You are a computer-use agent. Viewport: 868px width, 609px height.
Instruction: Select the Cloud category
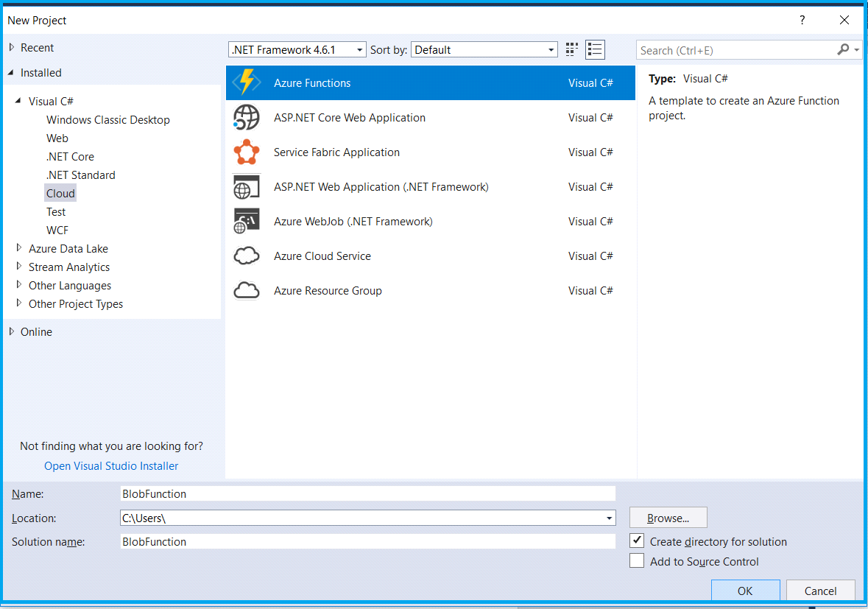tap(60, 193)
